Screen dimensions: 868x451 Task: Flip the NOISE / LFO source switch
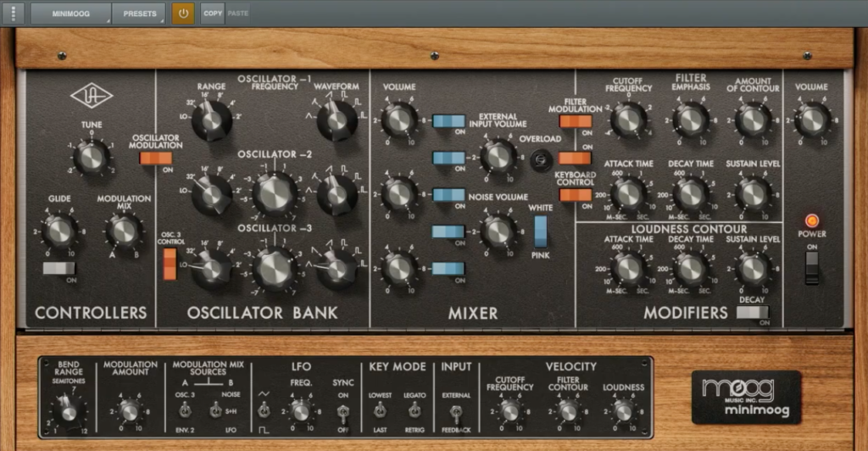[214, 411]
